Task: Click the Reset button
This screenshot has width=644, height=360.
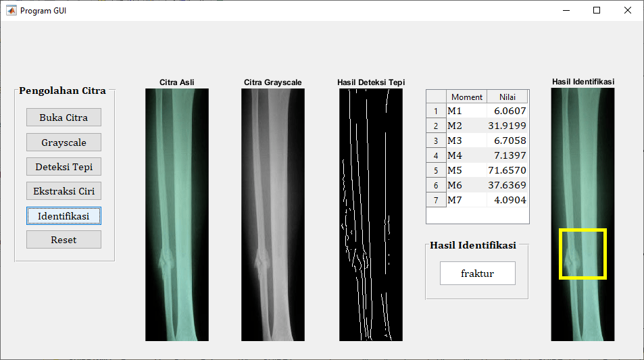Action: click(64, 240)
